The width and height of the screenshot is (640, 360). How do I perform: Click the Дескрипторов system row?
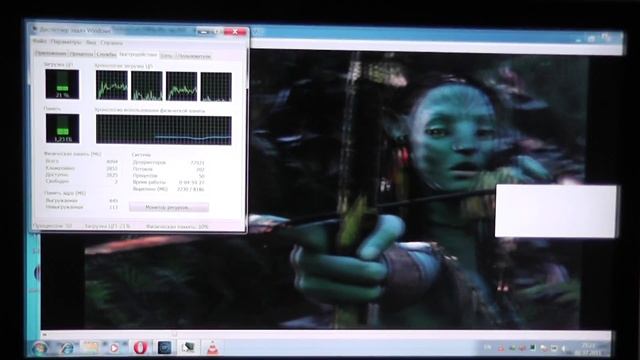point(168,162)
